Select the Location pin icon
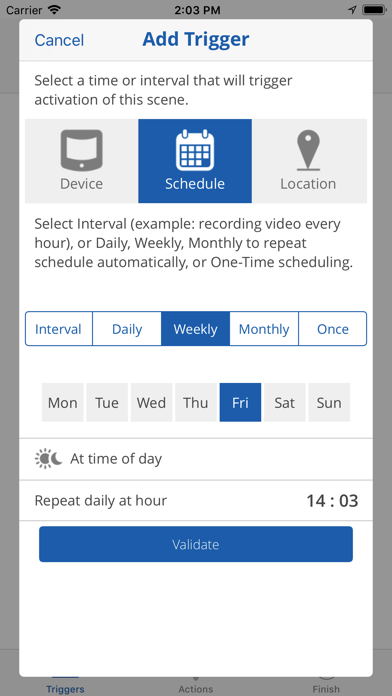 [x=309, y=161]
